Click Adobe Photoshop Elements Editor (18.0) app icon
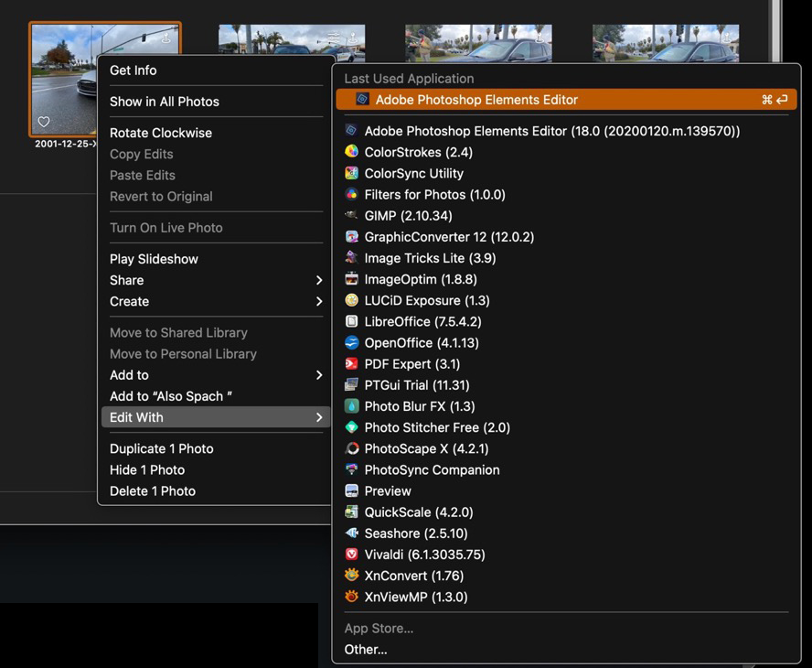Screen dimensions: 812x668 (x=352, y=131)
